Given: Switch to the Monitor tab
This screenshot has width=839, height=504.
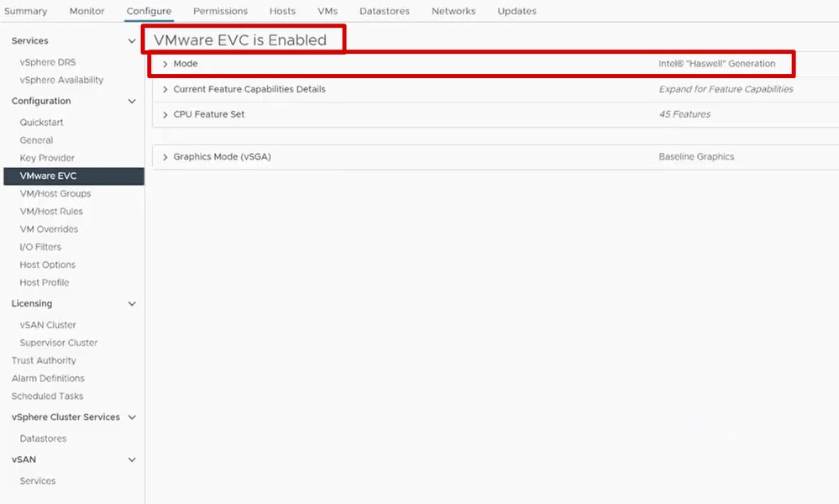Looking at the screenshot, I should 87,11.
